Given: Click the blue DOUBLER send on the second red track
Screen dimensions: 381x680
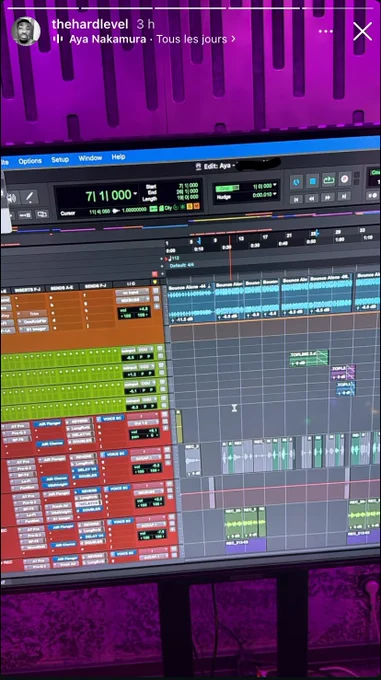Looking at the screenshot, I should (85, 477).
